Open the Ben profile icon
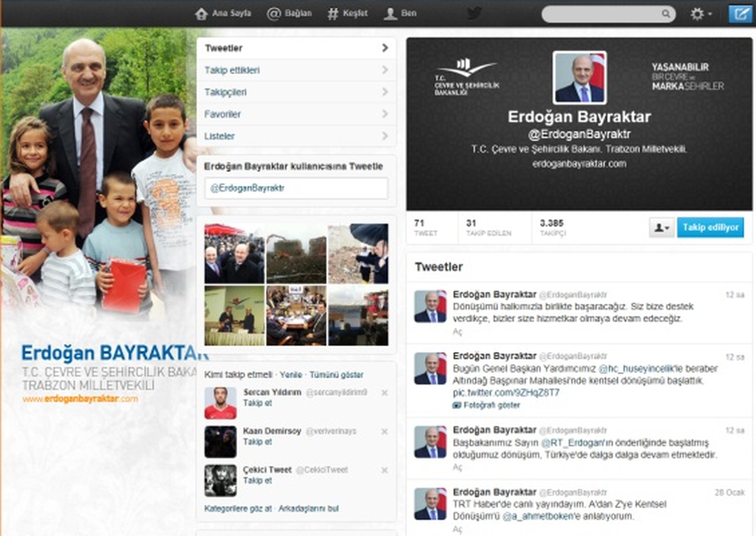This screenshot has height=536, width=756. 391,13
